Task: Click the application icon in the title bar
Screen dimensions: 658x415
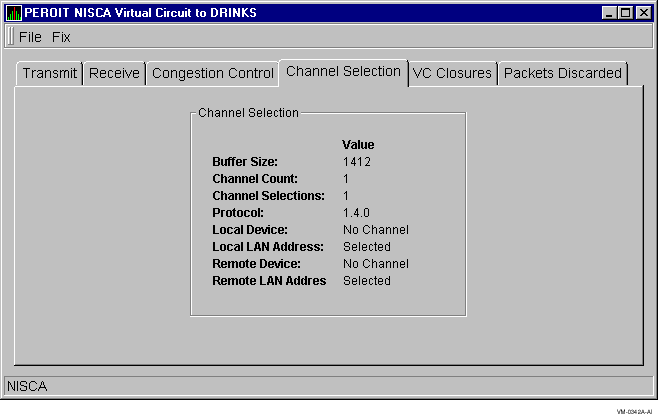Action: 14,13
